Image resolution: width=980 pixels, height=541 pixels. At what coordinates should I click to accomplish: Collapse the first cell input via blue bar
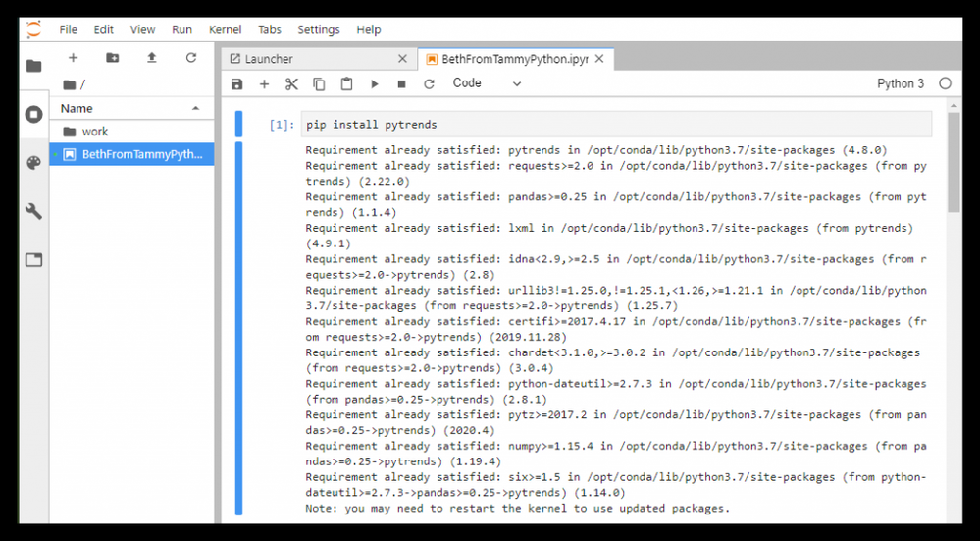tap(238, 124)
